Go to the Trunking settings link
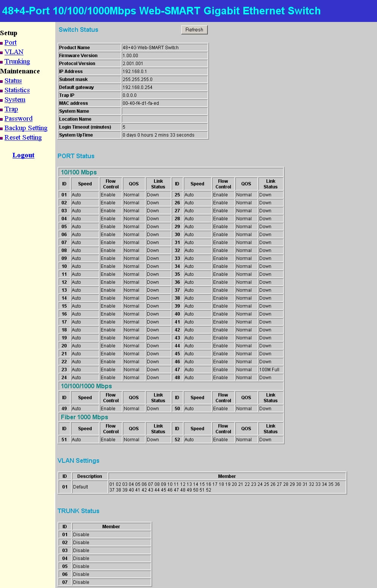This screenshot has height=588, width=377. (17, 61)
